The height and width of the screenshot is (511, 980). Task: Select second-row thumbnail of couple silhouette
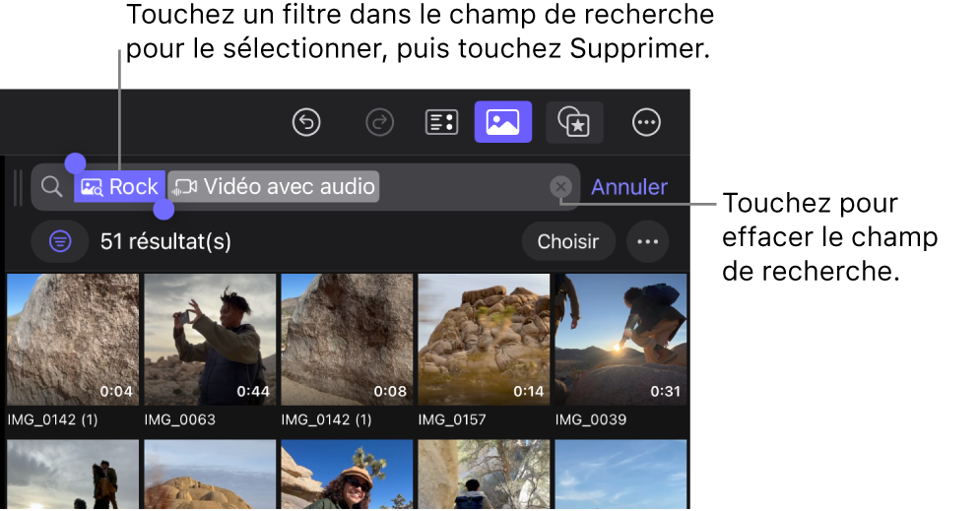pos(73,475)
